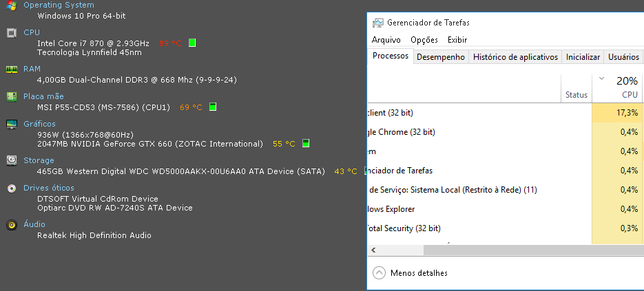Viewport: 644px width, 291px height.
Task: Switch to Histórico de aplicativos tab
Action: click(515, 57)
